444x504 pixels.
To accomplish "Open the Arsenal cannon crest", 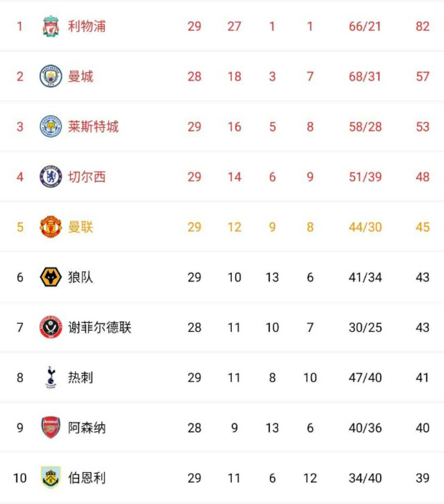I will click(x=51, y=427).
